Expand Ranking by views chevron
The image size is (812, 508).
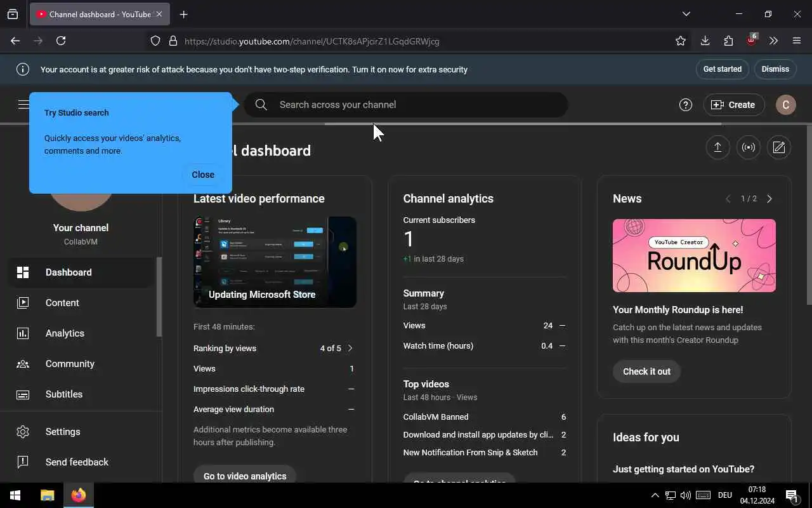click(350, 349)
